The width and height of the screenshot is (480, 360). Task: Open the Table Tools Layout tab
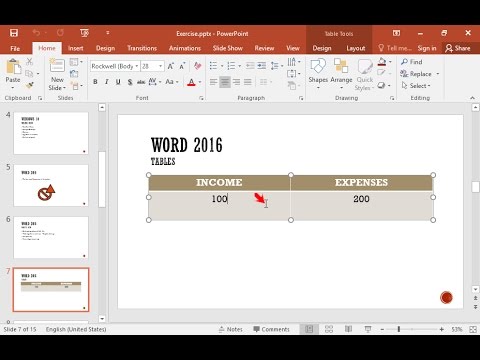(x=356, y=48)
